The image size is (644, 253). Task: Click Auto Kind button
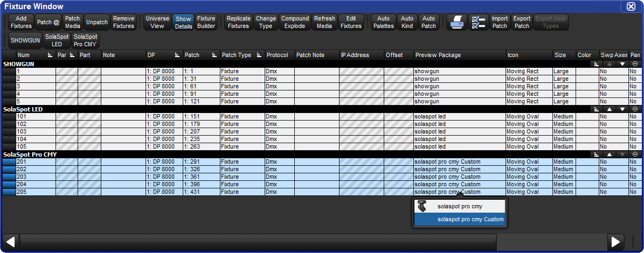(407, 23)
